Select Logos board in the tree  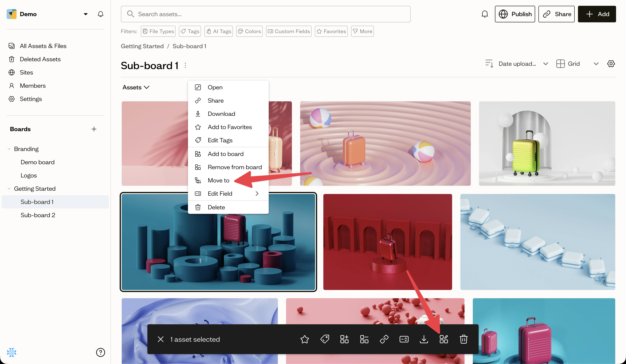(x=29, y=175)
